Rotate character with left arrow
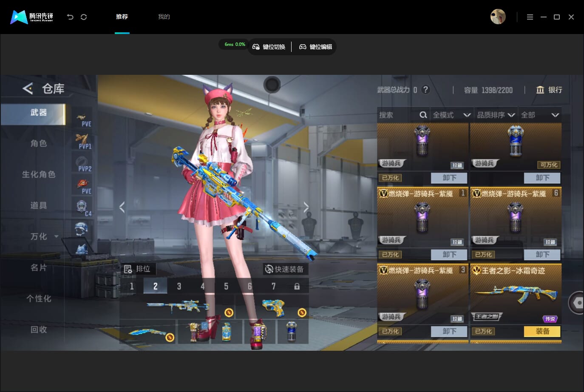 122,207
